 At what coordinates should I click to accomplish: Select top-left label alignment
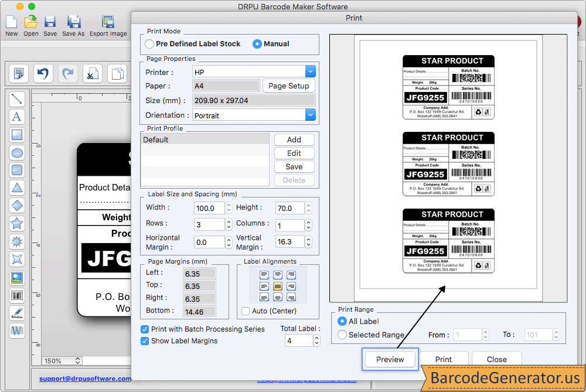coord(264,275)
